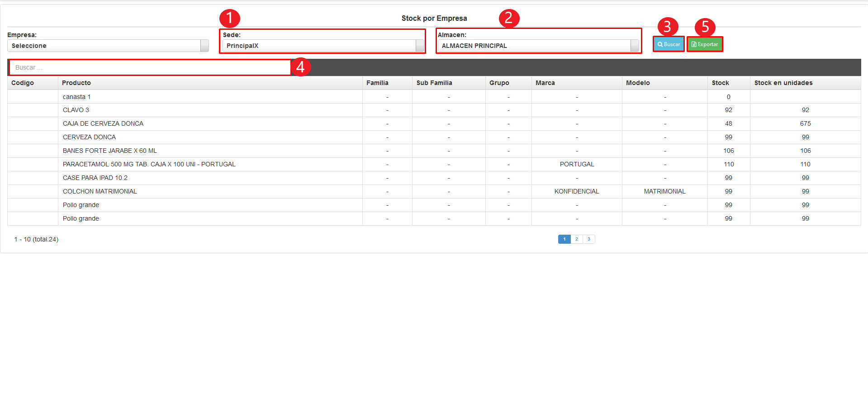The width and height of the screenshot is (868, 397).
Task: Open the Almacen dropdown showing ALMACEN PRINCIPAL
Action: coord(538,46)
